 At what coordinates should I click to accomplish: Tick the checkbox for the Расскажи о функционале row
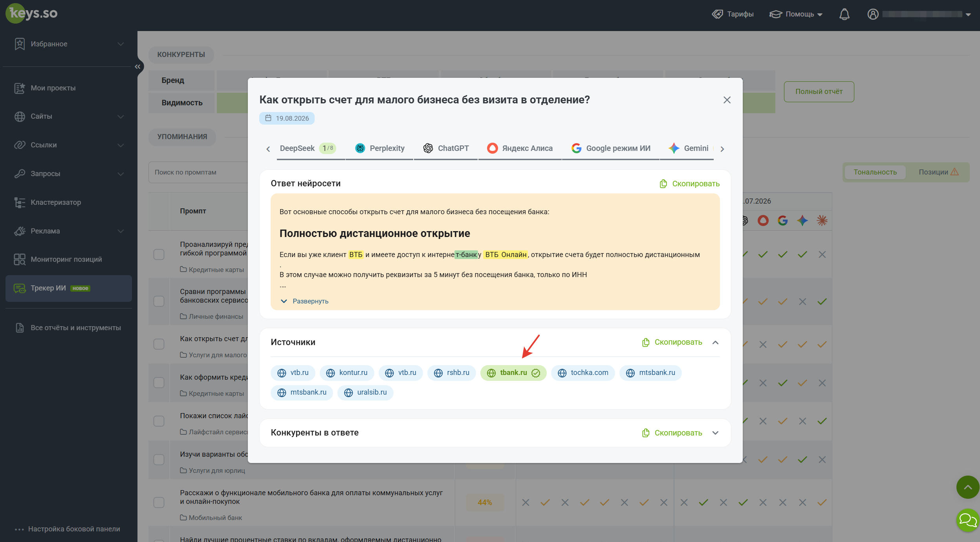(159, 503)
